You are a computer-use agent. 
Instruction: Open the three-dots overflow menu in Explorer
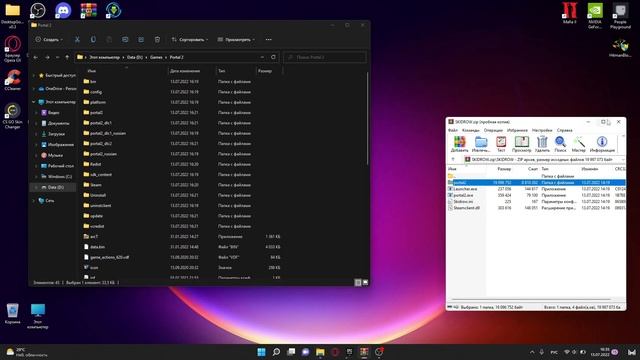[x=269, y=40]
